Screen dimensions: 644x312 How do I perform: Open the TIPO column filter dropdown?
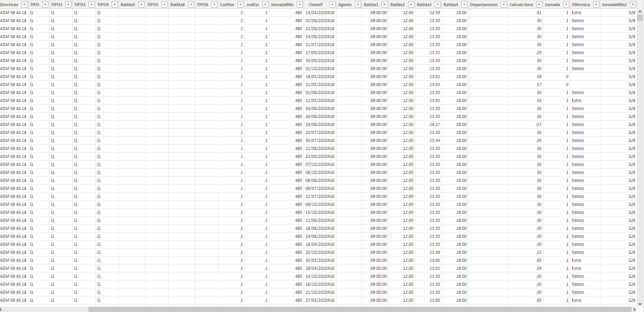pos(45,5)
